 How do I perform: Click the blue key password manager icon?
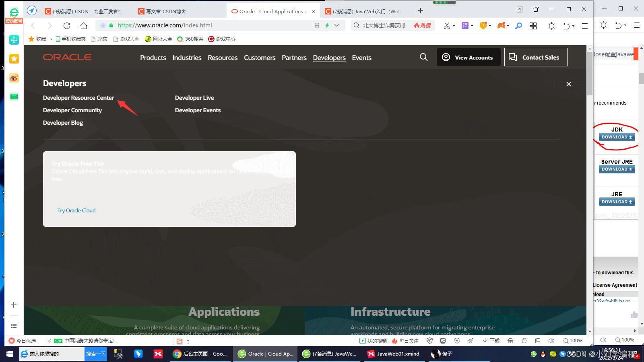518,25
